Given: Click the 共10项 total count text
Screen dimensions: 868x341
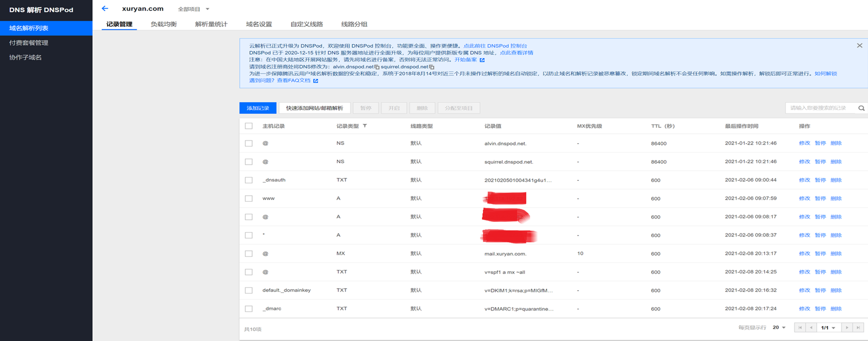Looking at the screenshot, I should [253, 329].
